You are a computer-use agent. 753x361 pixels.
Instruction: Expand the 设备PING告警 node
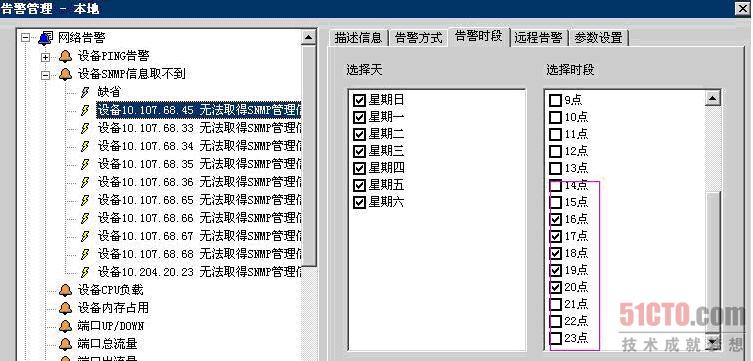[x=46, y=57]
